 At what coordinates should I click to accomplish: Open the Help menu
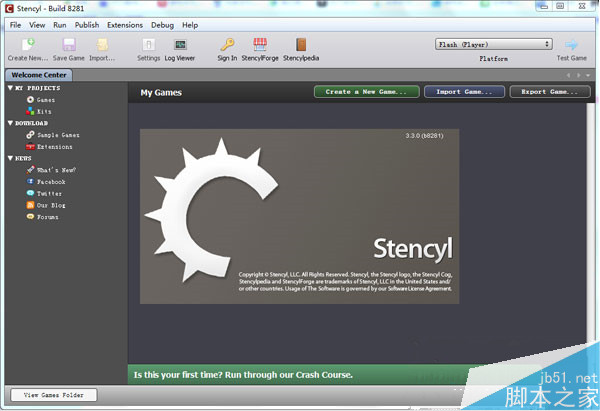(190, 25)
